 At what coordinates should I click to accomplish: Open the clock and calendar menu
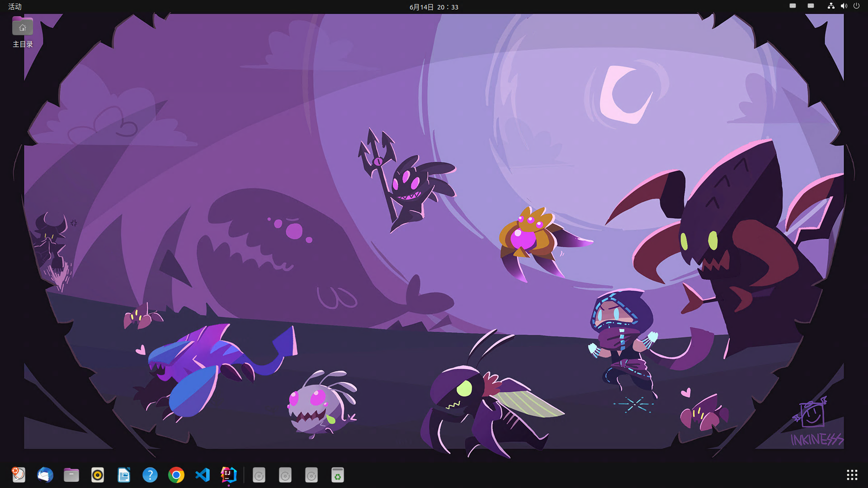(434, 7)
